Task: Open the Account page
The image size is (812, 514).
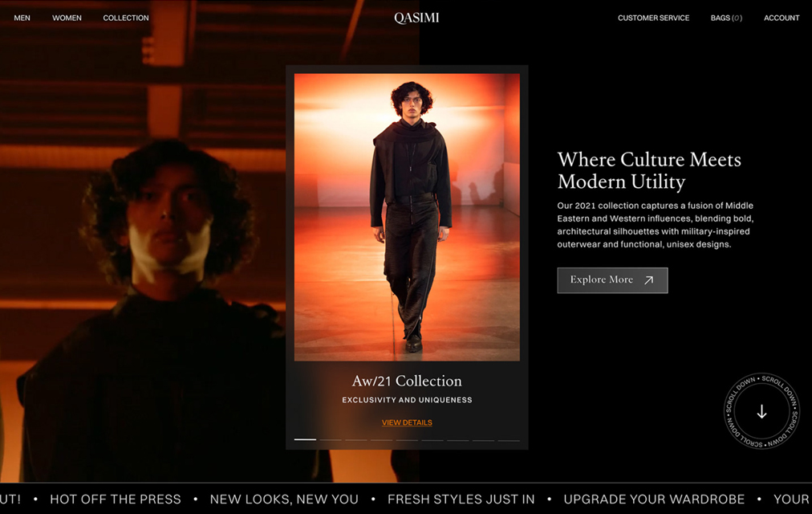Action: [x=782, y=18]
